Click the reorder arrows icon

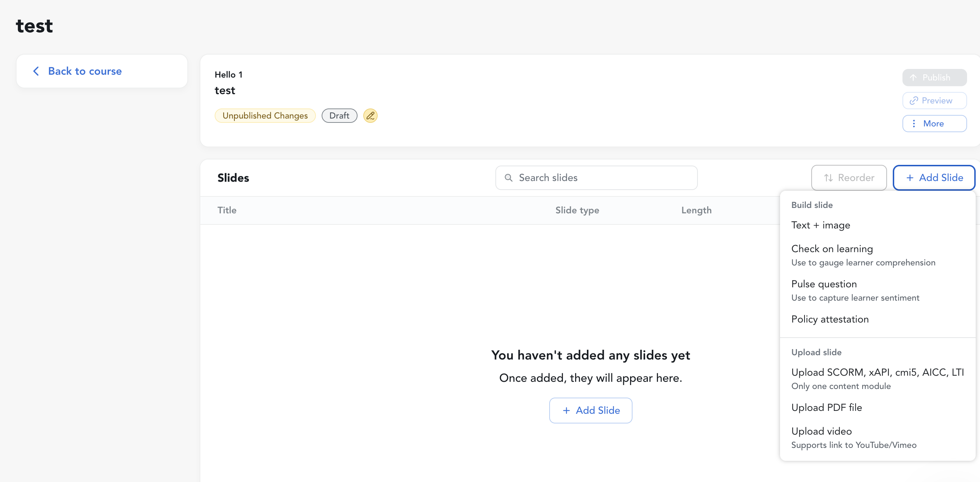[828, 178]
